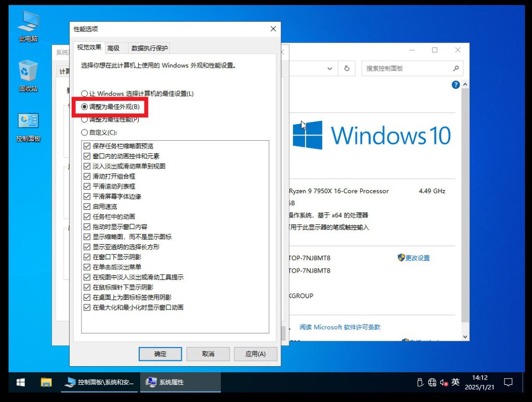The height and width of the screenshot is (402, 532).
Task: Select 调整为最佳性能 radio option
Action: click(85, 120)
